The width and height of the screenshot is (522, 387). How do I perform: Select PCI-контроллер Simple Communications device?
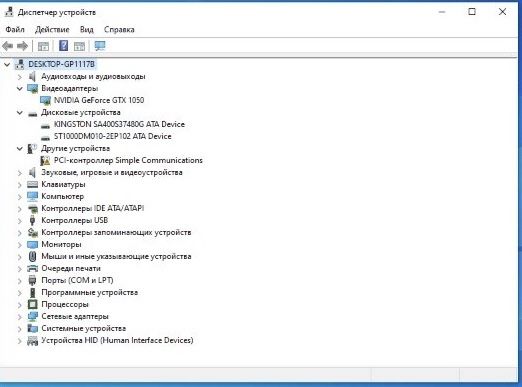coord(128,160)
